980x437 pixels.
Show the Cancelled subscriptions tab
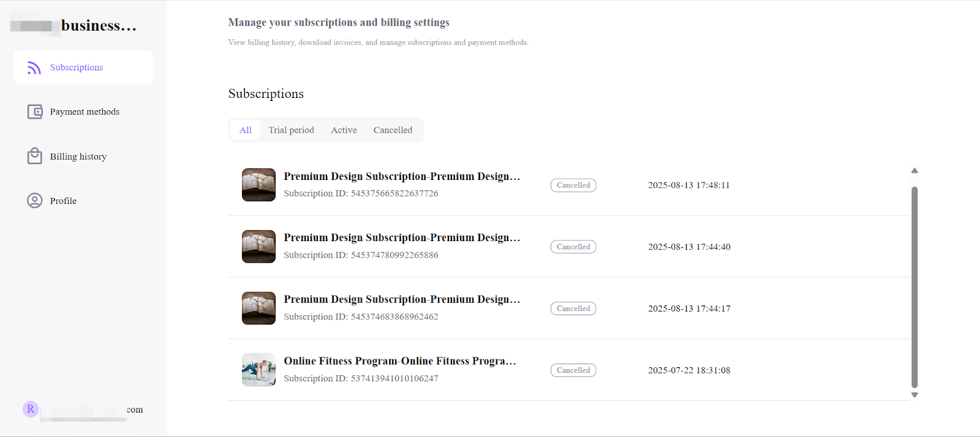pyautogui.click(x=393, y=130)
